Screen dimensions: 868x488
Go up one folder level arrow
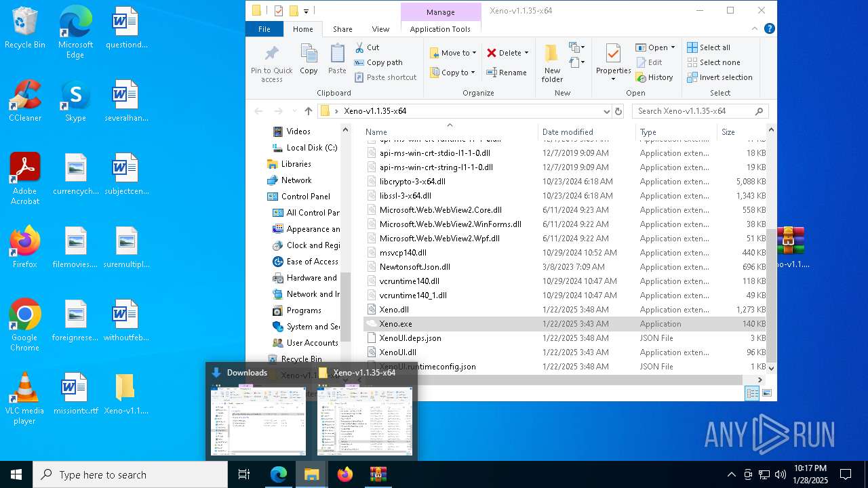tap(309, 111)
